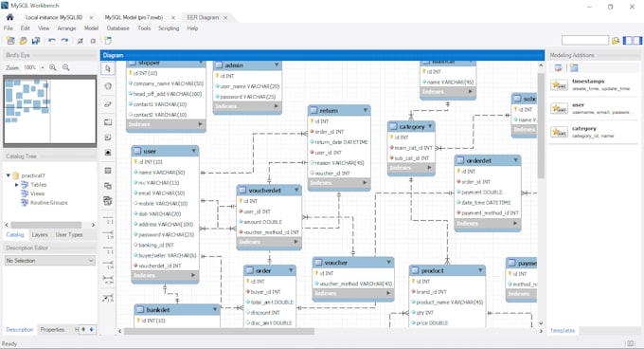The image size is (644, 349).
Task: Select the new view tool
Action: click(x=108, y=185)
